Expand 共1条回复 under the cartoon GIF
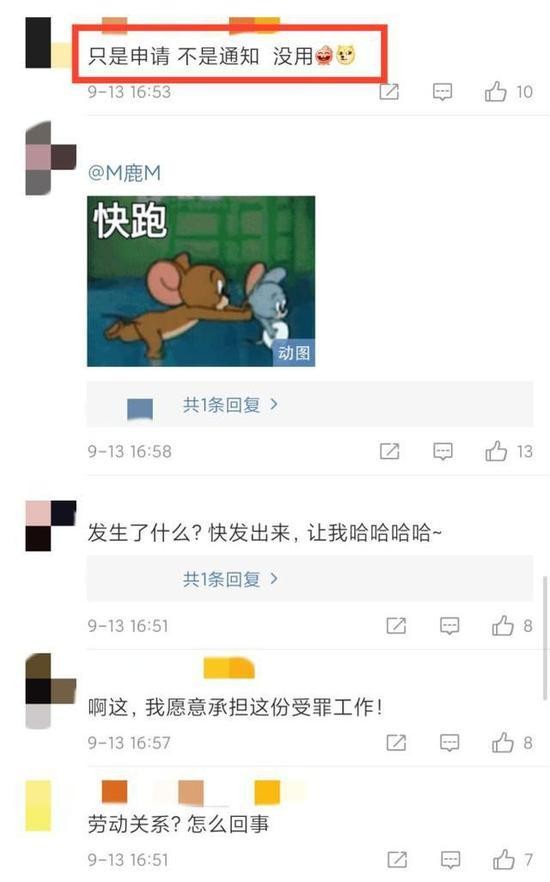 231,404
